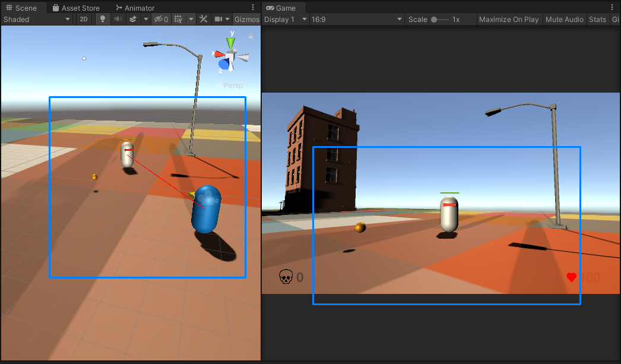Click the camera settings icon
Image resolution: width=621 pixels, height=364 pixels.
click(x=218, y=19)
